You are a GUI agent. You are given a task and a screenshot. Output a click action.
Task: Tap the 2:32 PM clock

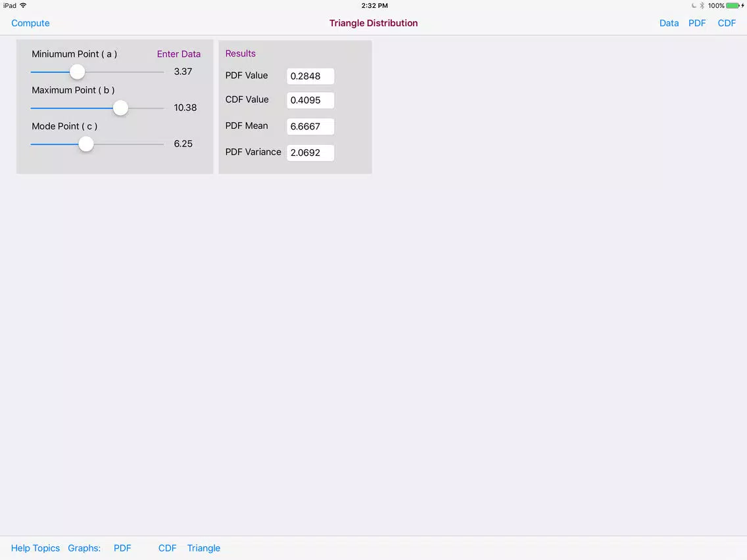(374, 6)
